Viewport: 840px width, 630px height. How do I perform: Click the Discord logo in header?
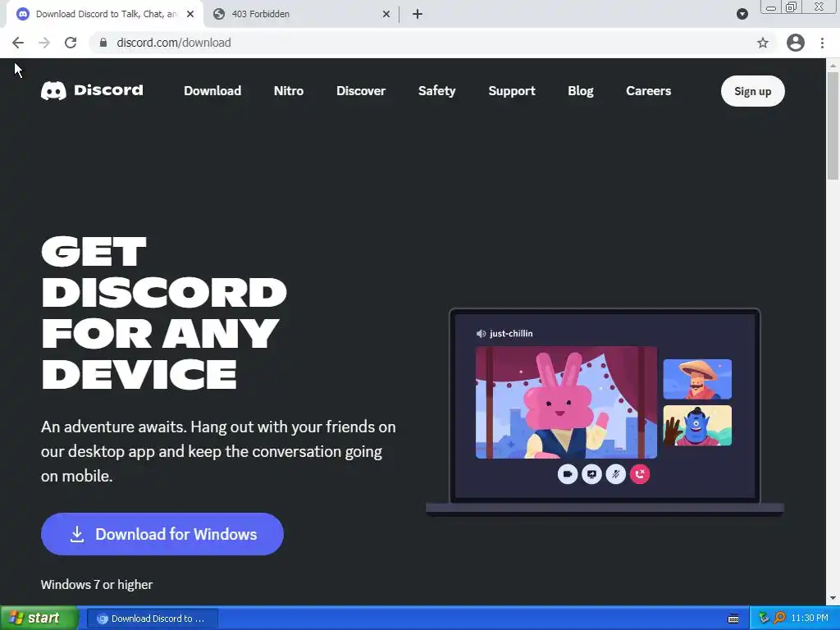[x=92, y=90]
